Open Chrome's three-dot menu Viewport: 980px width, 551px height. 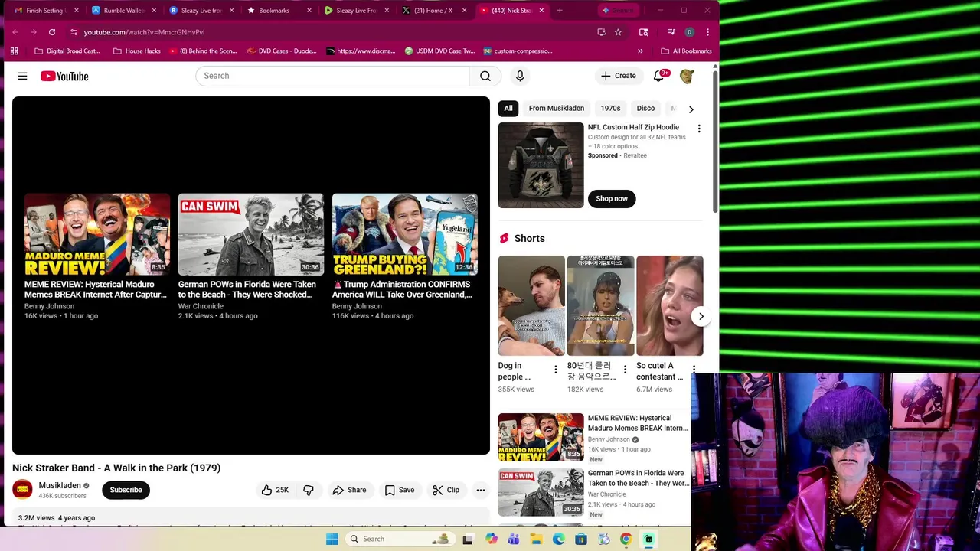pyautogui.click(x=707, y=32)
